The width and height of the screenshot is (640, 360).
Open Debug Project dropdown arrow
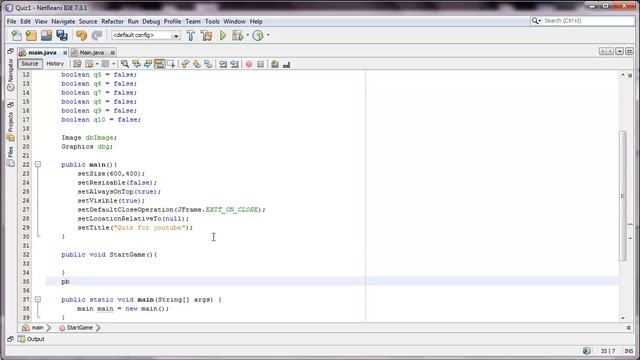tap(248, 36)
